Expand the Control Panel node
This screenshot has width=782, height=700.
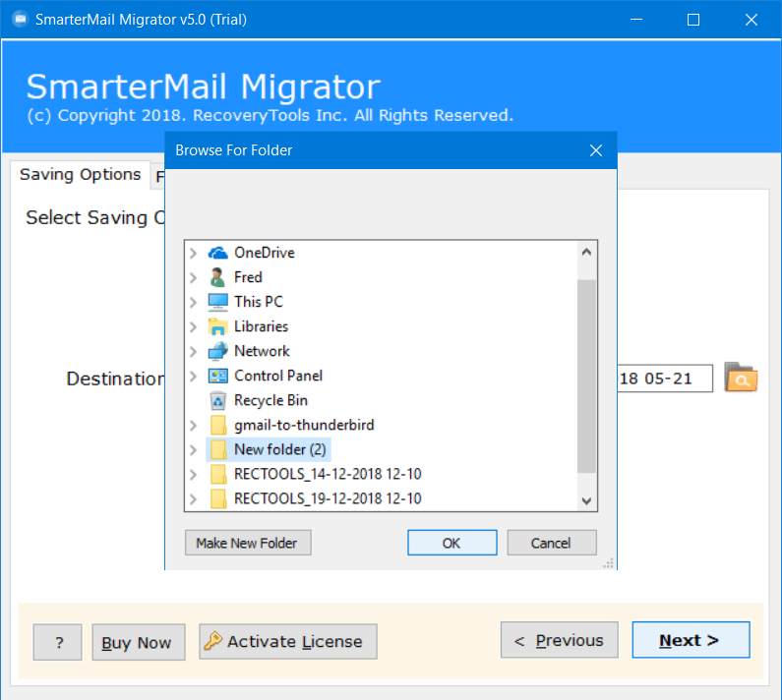click(x=194, y=376)
